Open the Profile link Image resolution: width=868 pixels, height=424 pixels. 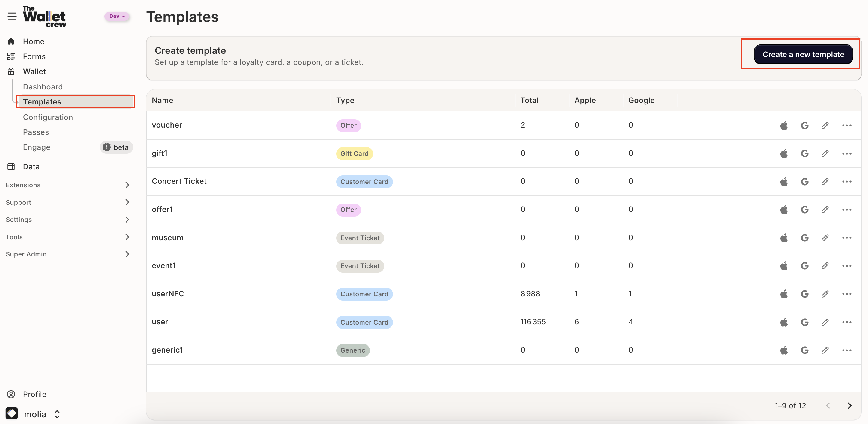pyautogui.click(x=34, y=394)
